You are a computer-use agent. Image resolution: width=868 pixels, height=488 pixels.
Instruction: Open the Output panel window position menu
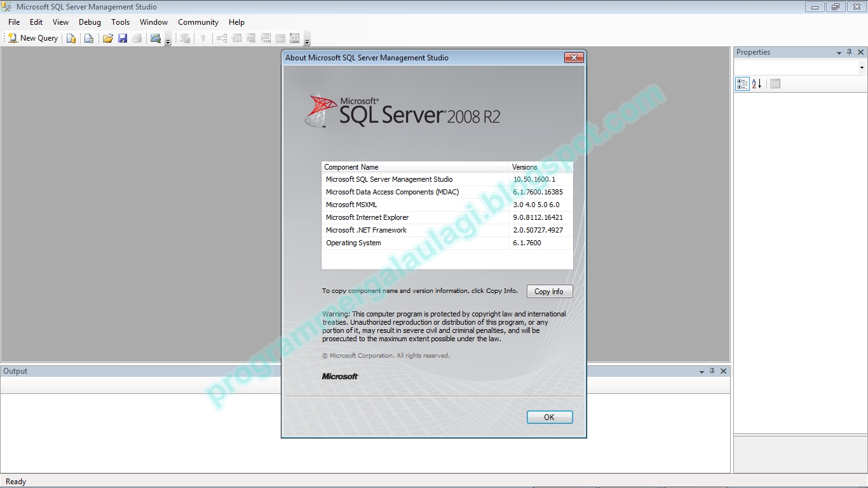click(702, 372)
